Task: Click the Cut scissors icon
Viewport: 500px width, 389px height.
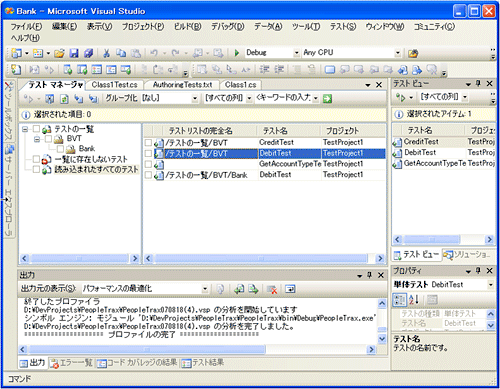Action: tap(106, 53)
